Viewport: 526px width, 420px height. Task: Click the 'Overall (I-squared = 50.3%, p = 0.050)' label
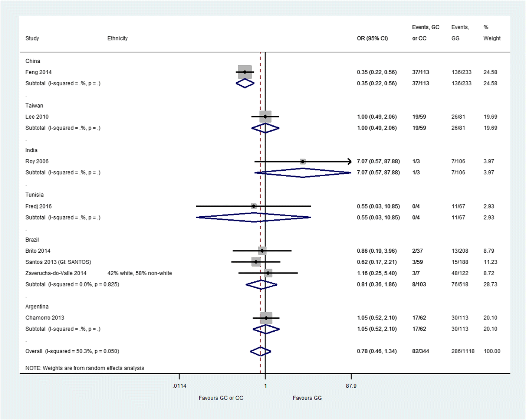coord(72,351)
